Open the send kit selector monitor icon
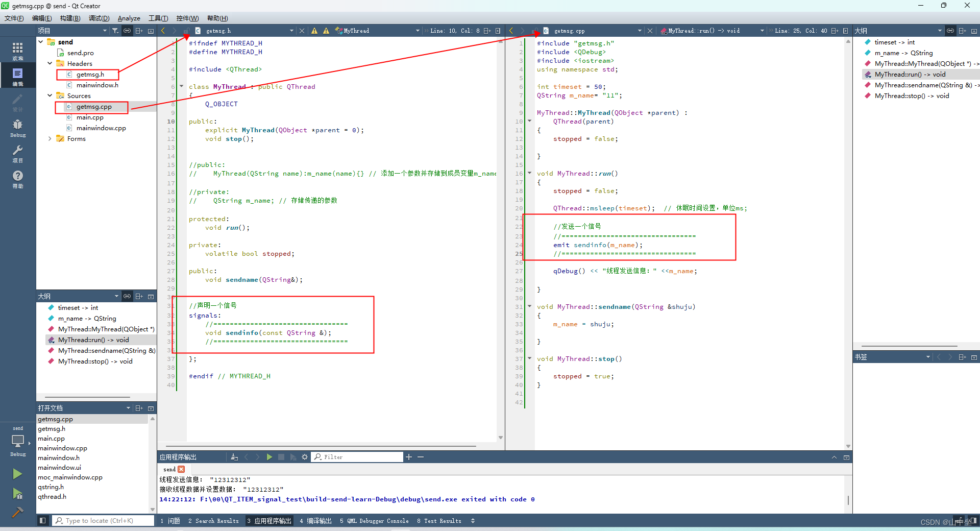 pos(18,441)
